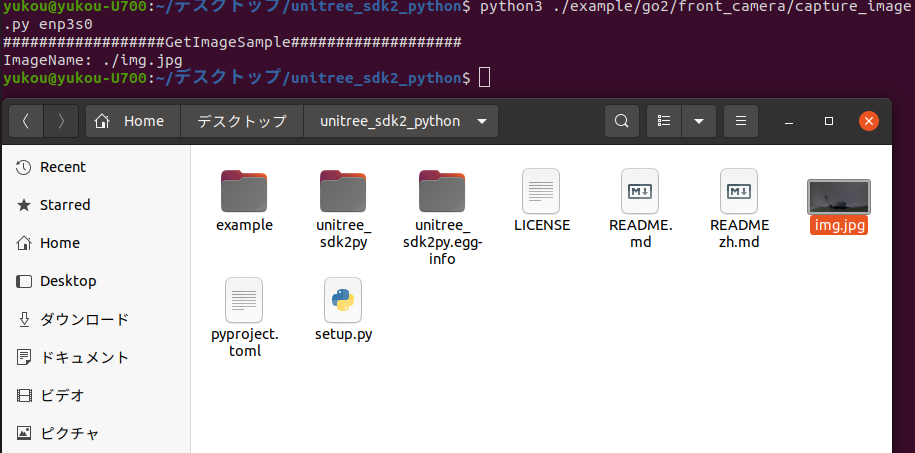915x453 pixels.
Task: Select the example folder icon
Action: [x=244, y=191]
